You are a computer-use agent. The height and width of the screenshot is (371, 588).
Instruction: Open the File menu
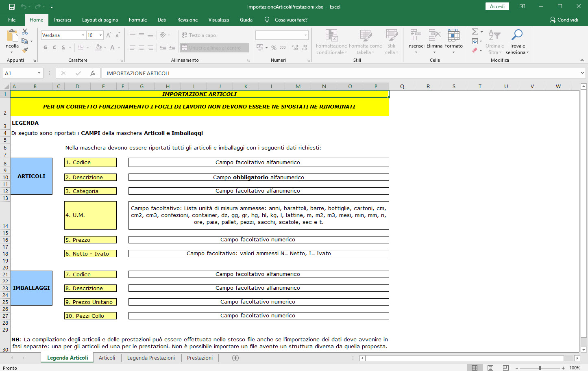coord(12,20)
